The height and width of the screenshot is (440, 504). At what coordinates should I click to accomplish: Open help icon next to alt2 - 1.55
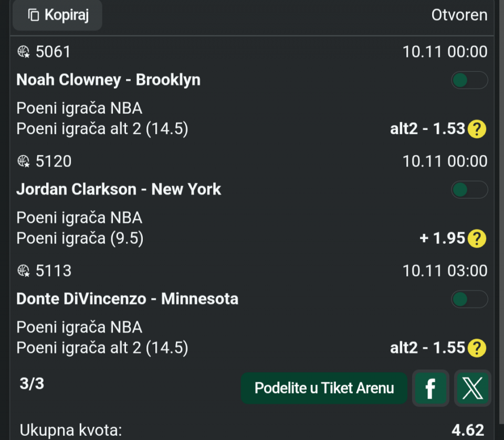(x=477, y=348)
